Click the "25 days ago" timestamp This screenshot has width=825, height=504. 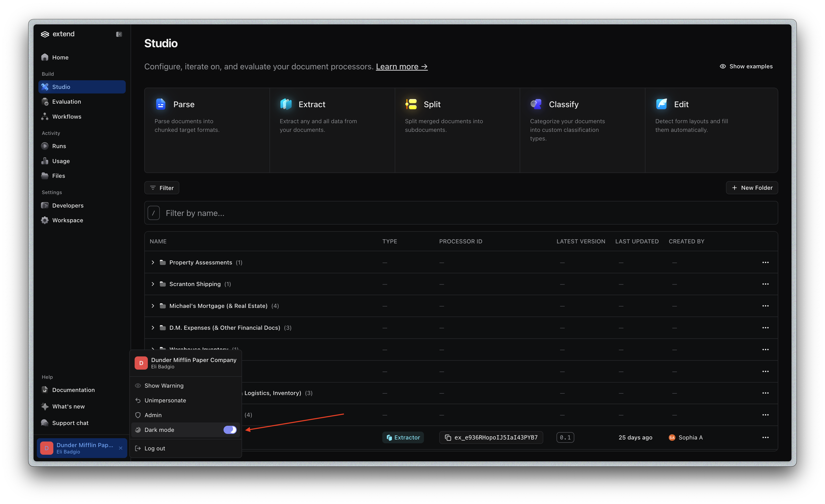tap(636, 437)
